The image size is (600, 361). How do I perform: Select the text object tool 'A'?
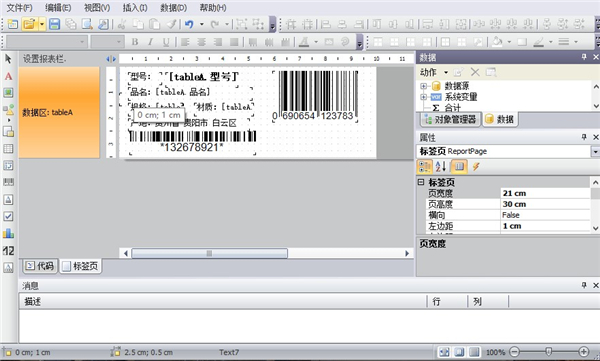click(x=8, y=76)
